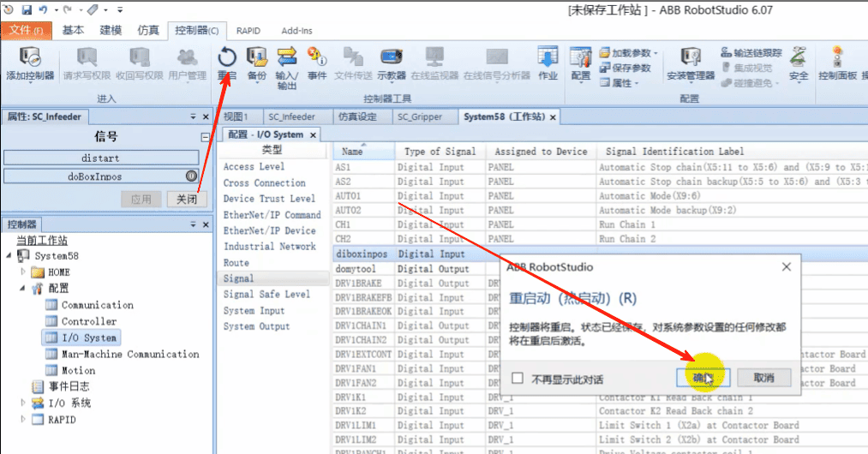Select the domytool signal row
Viewport: 868px width, 454px height.
tap(416, 268)
